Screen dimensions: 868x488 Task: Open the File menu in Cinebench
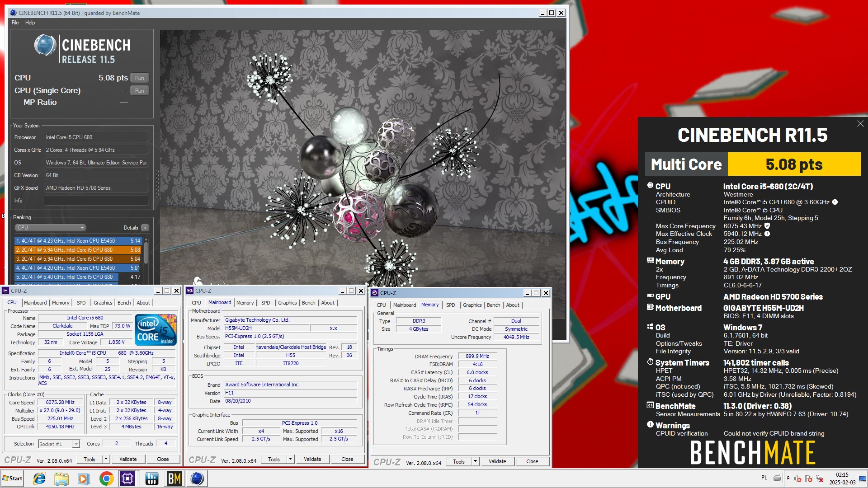tap(15, 23)
